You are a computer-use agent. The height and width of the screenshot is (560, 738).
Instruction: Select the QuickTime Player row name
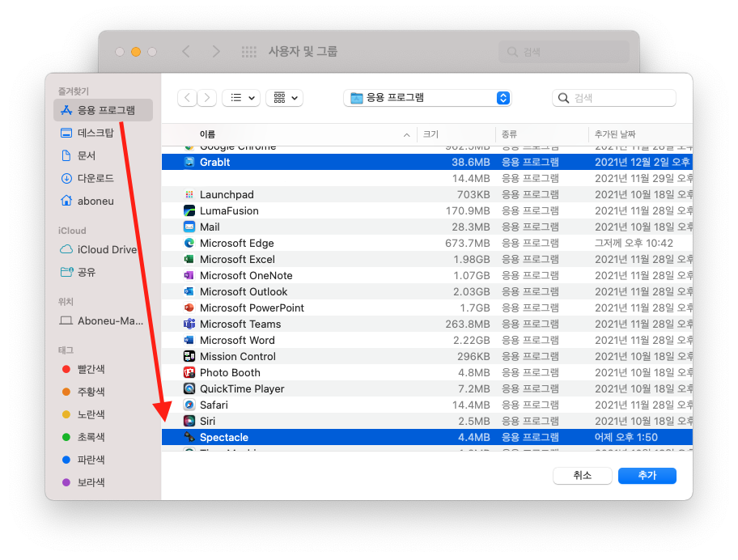click(x=242, y=389)
